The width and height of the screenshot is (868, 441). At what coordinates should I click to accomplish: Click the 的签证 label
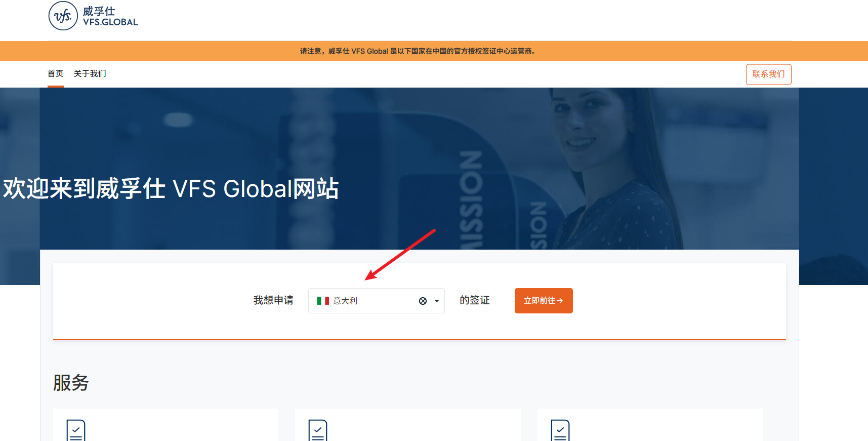tap(474, 300)
